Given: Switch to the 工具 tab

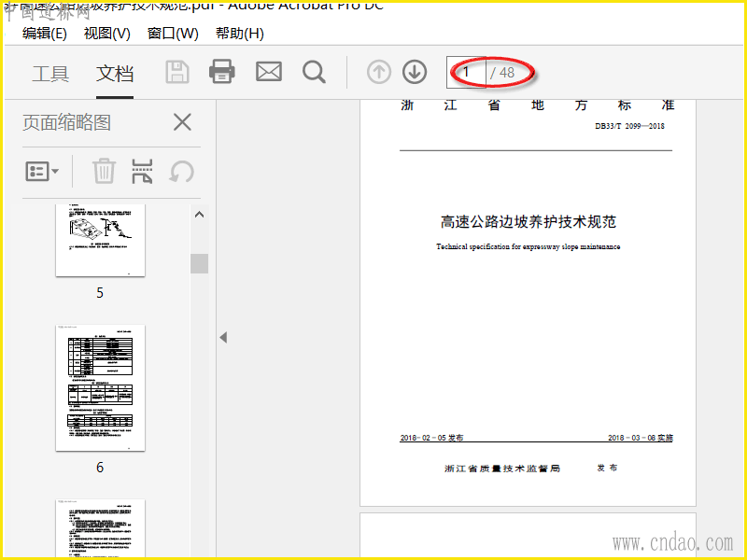Looking at the screenshot, I should (50, 74).
